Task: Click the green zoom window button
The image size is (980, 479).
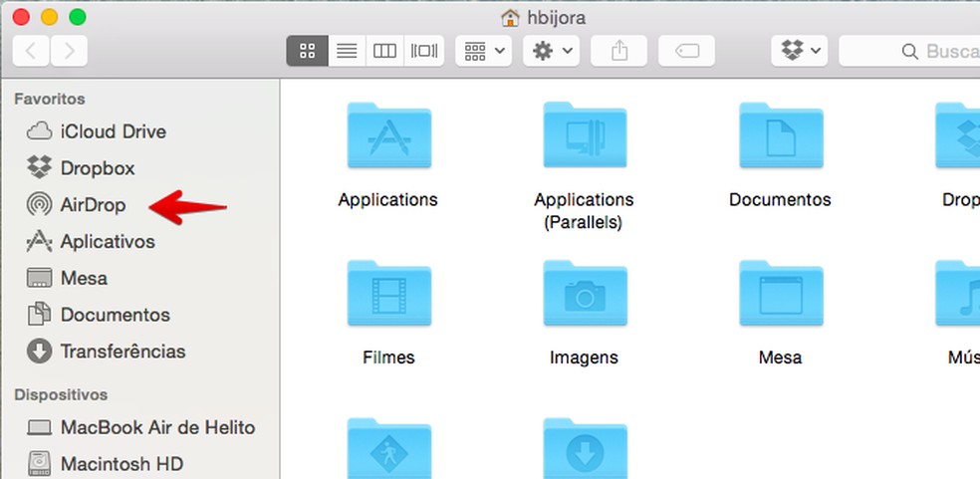Action: click(x=78, y=18)
